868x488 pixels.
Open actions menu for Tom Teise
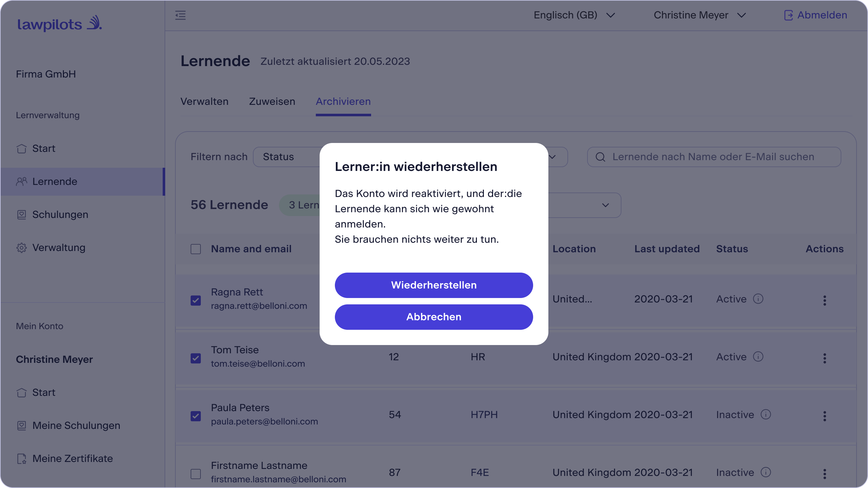click(824, 358)
